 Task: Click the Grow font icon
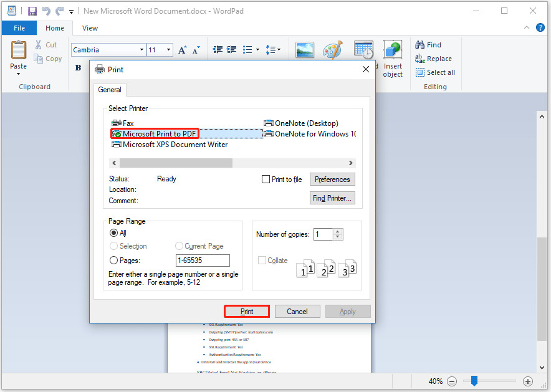pyautogui.click(x=182, y=50)
